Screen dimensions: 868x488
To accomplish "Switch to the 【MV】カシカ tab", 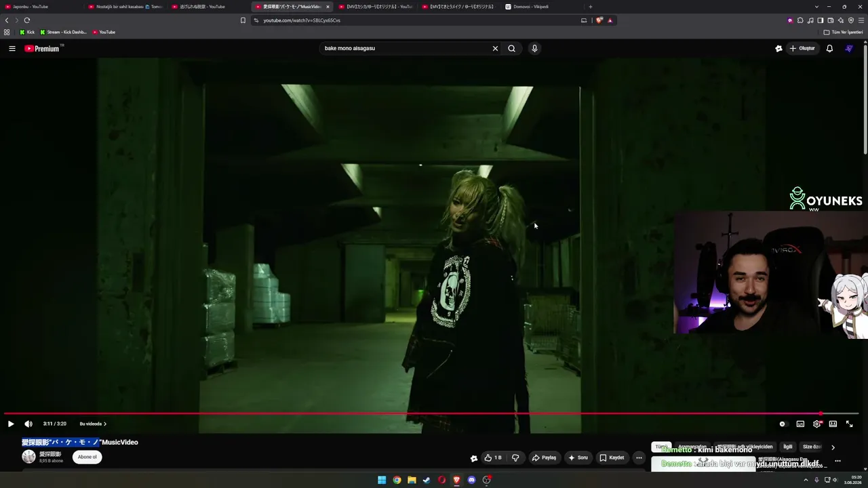I will tap(375, 7).
